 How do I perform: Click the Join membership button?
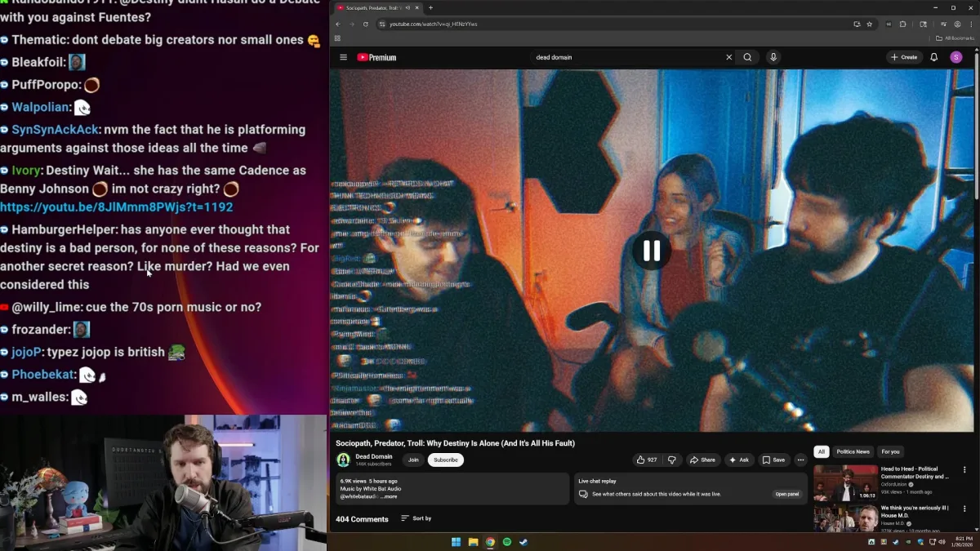coord(413,460)
